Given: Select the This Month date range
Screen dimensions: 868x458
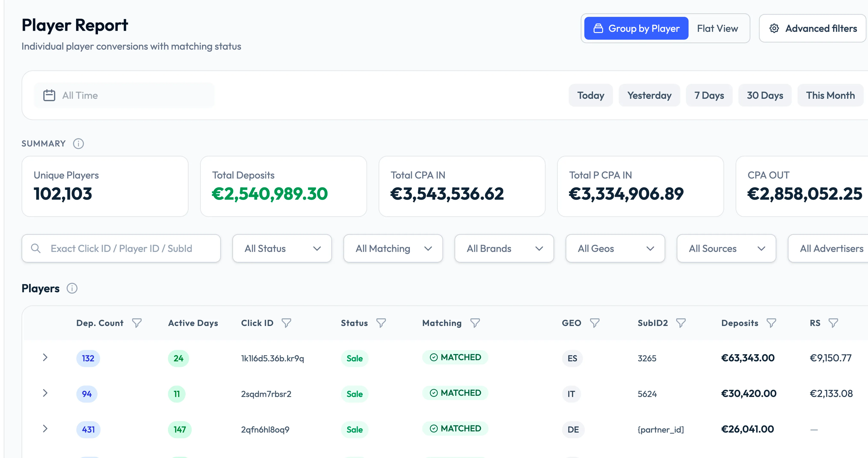Looking at the screenshot, I should (830, 95).
